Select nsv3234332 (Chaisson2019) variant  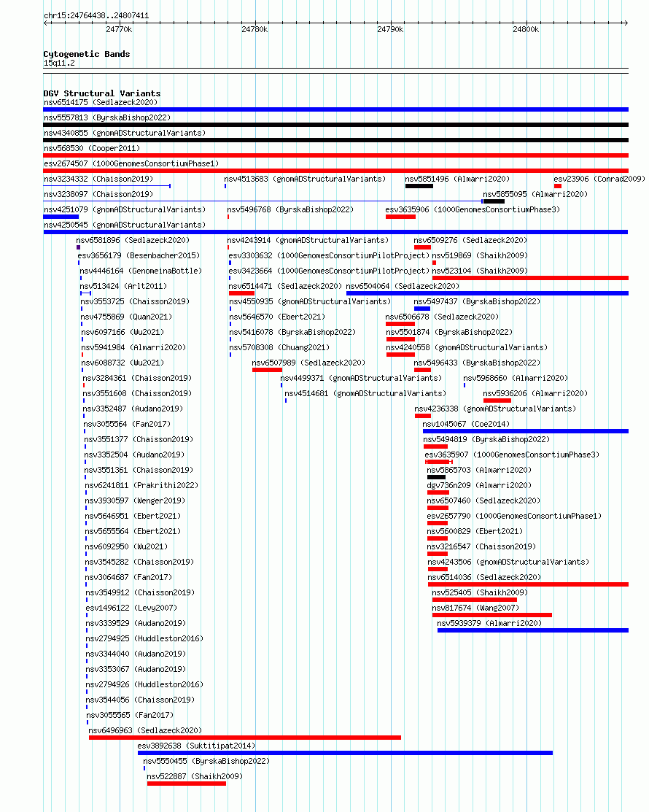point(98,179)
